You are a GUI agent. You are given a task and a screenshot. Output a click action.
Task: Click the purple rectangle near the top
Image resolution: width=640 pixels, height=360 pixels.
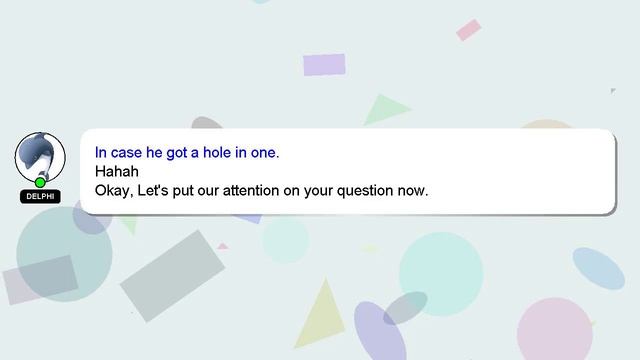(x=324, y=65)
